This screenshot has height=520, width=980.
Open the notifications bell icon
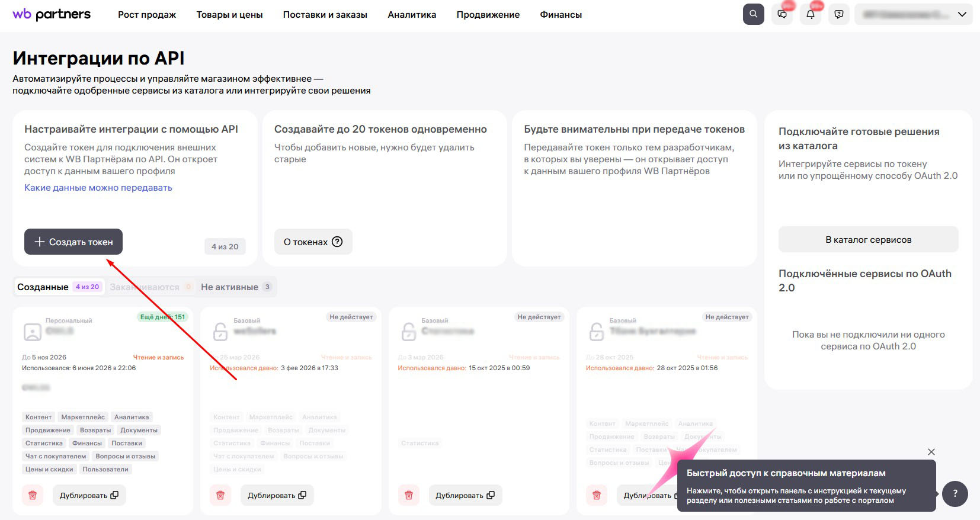click(x=811, y=14)
